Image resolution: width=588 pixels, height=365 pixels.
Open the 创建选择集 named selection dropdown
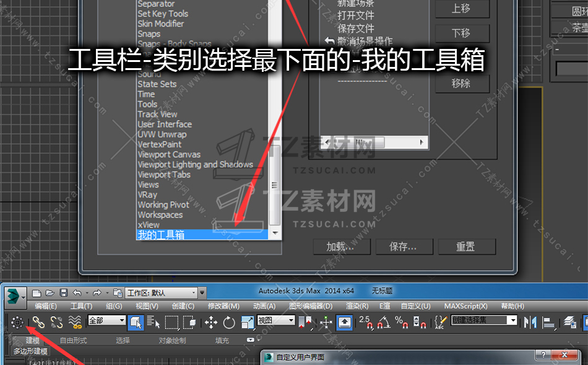(x=484, y=320)
